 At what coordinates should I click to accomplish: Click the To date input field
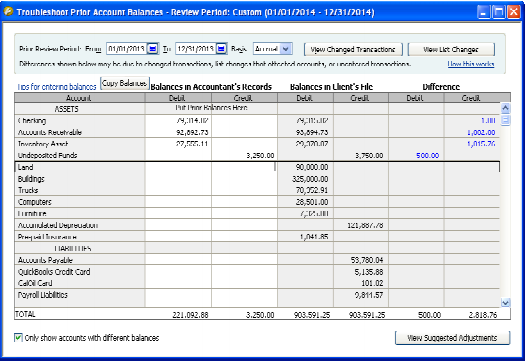[x=196, y=49]
